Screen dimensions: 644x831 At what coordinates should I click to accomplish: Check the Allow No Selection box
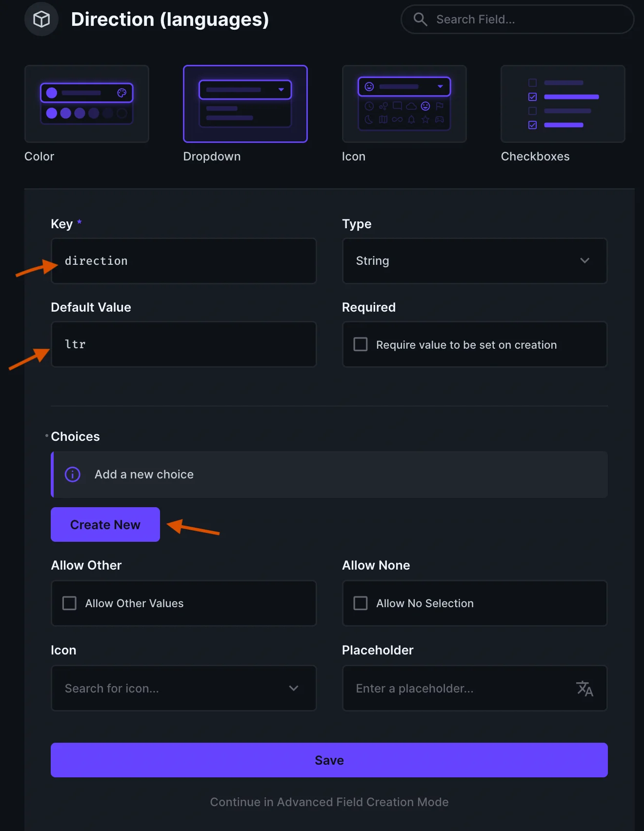pyautogui.click(x=361, y=603)
